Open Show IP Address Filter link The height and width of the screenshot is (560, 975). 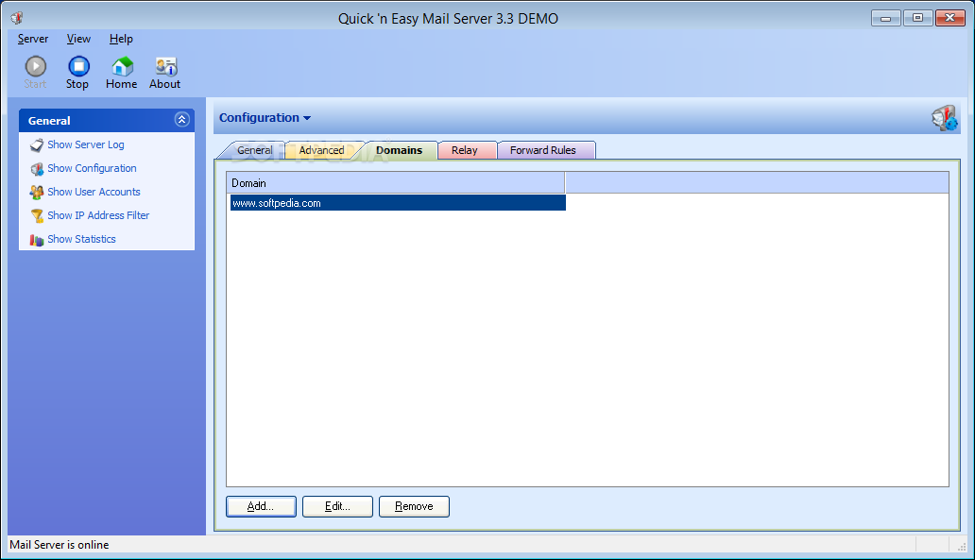pyautogui.click(x=98, y=215)
